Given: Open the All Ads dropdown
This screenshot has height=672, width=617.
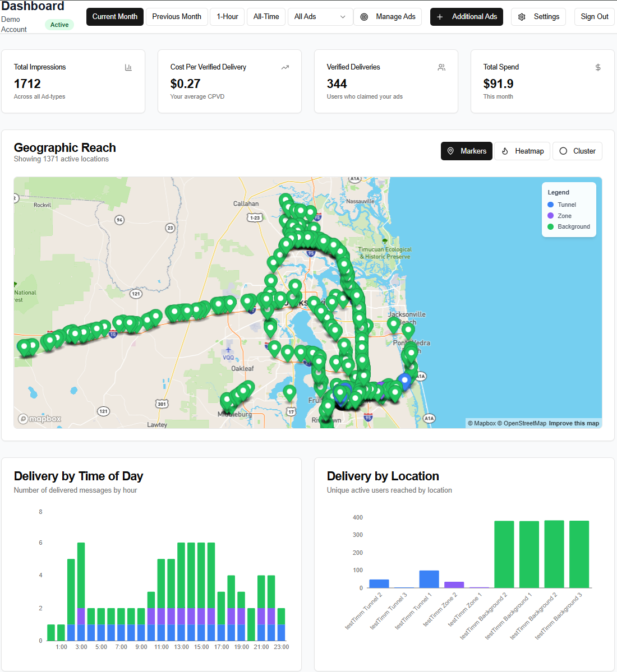Looking at the screenshot, I should pyautogui.click(x=320, y=17).
